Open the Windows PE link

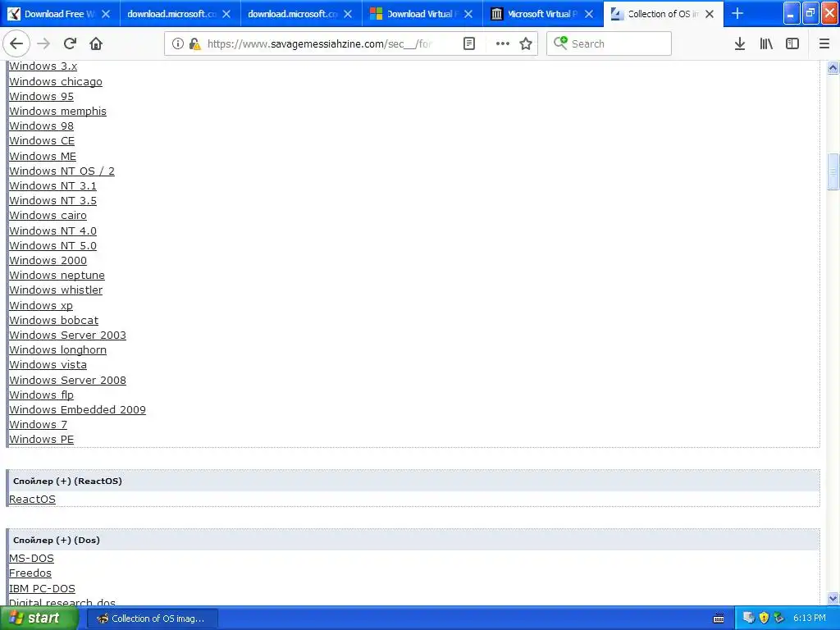pyautogui.click(x=41, y=440)
